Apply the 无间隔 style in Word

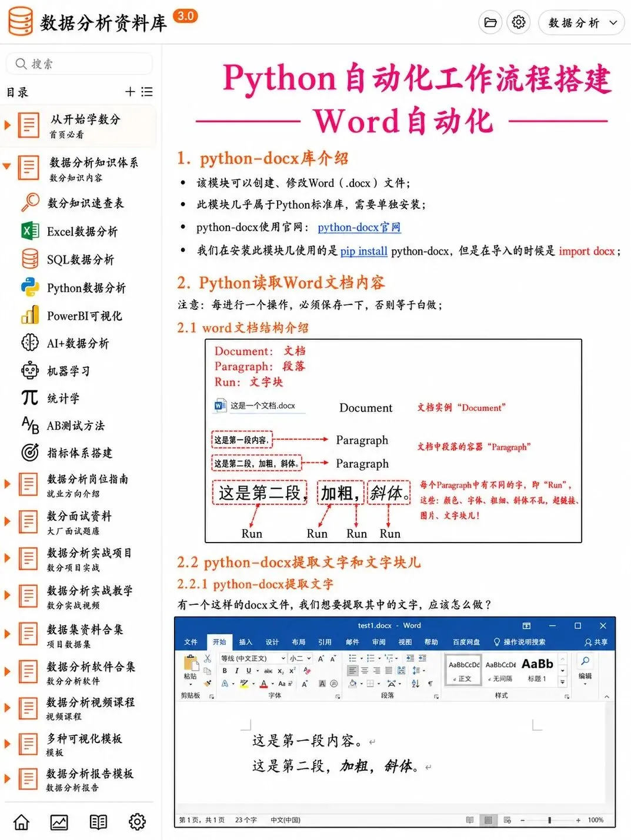[500, 669]
